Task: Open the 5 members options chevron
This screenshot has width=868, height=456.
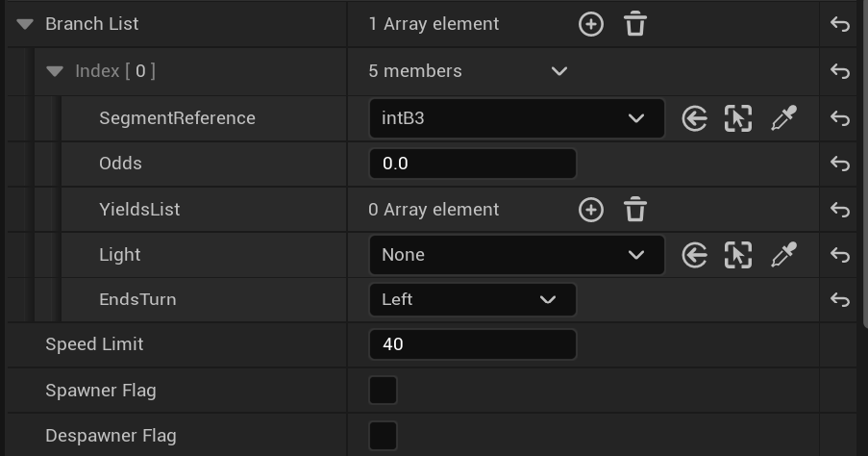Action: coord(558,71)
